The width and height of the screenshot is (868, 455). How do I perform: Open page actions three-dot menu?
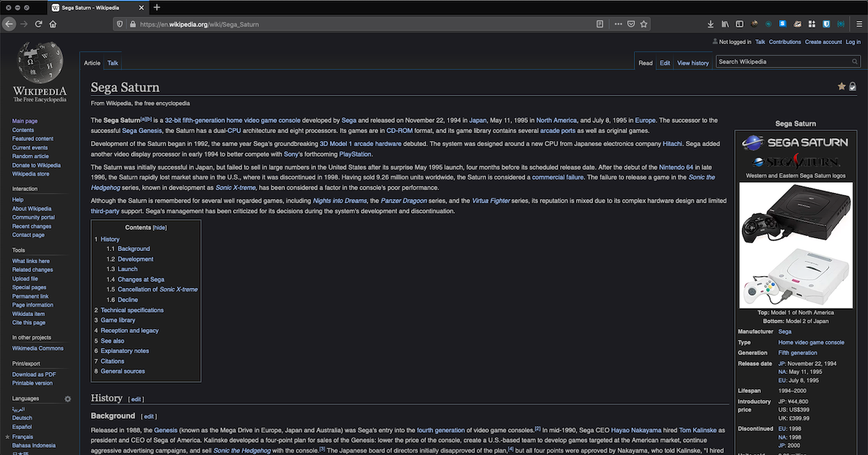[x=618, y=24]
